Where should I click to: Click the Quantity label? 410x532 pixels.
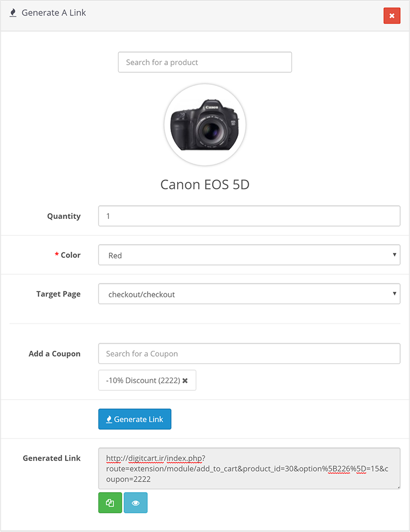(64, 216)
